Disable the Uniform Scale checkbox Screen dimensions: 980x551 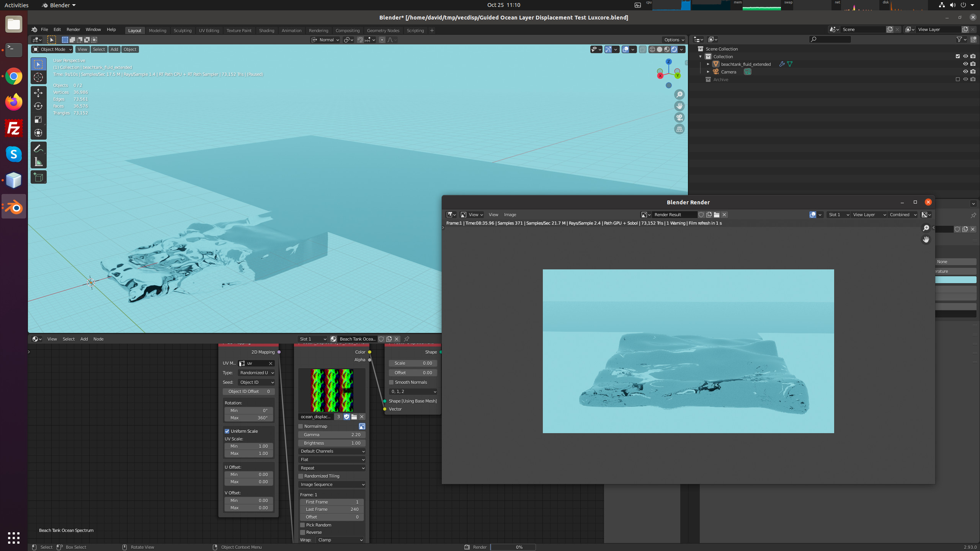227,431
